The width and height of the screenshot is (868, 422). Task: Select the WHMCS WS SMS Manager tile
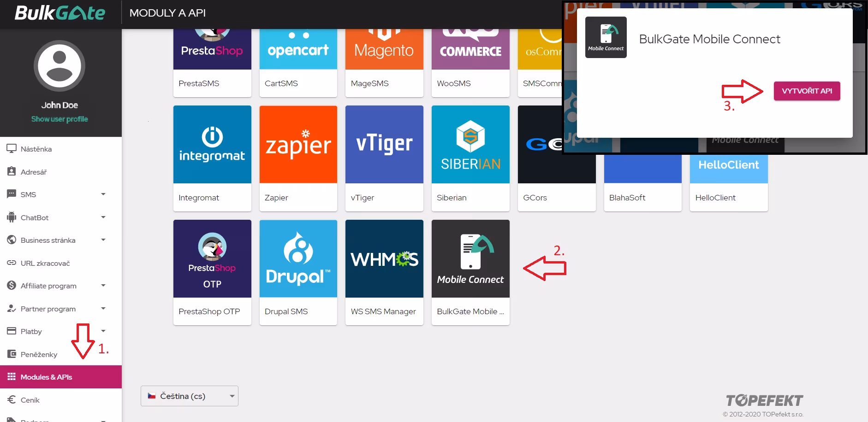click(x=384, y=272)
